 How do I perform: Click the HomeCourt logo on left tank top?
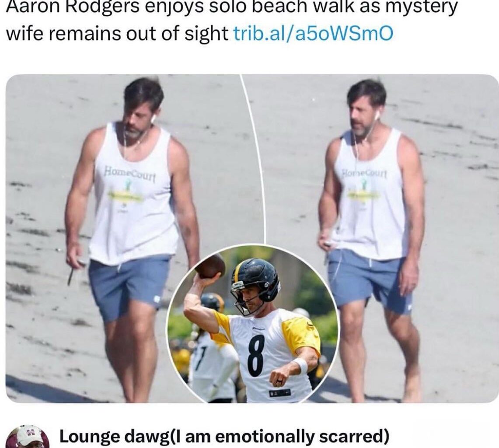tap(130, 173)
